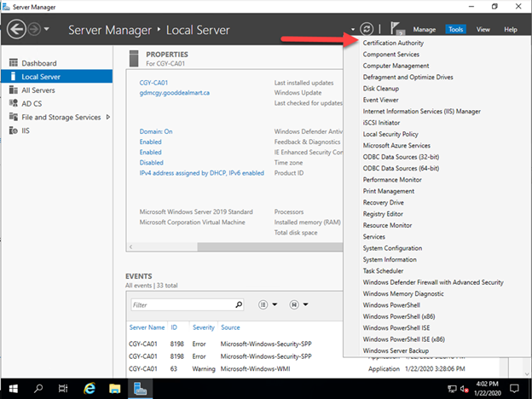
Task: Open Resource Monitor entry
Action: tap(387, 225)
